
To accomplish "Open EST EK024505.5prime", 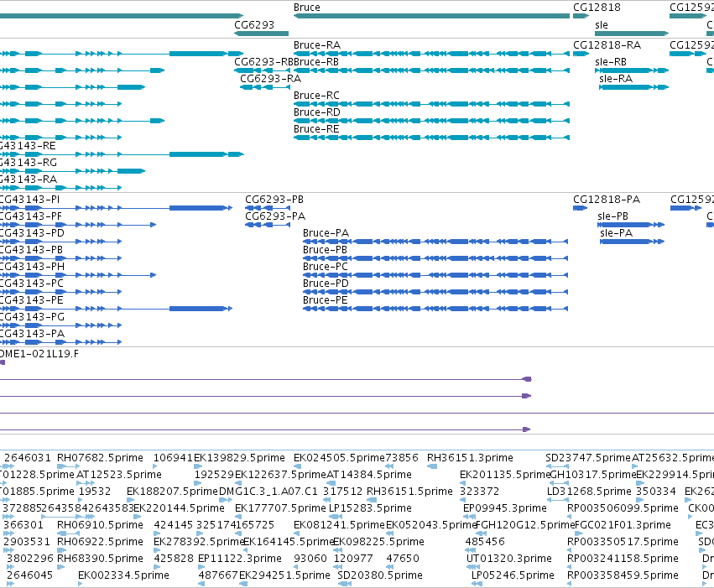I will coord(339,458).
